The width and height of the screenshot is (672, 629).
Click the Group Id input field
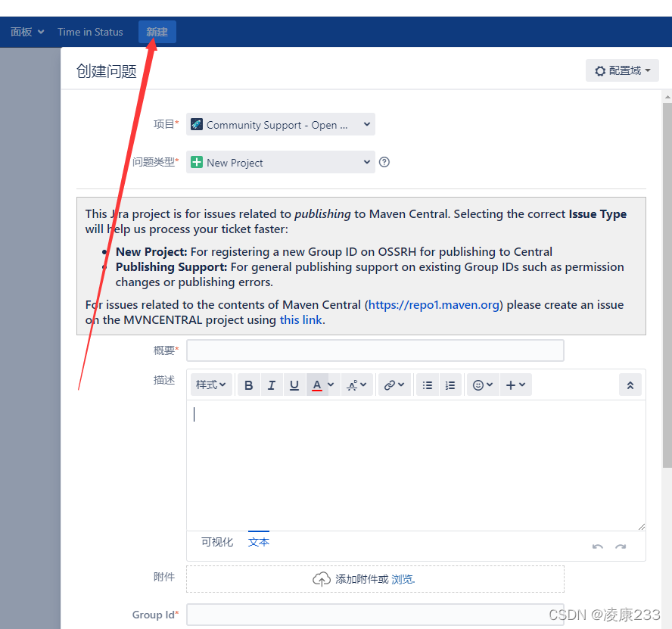coord(375,615)
